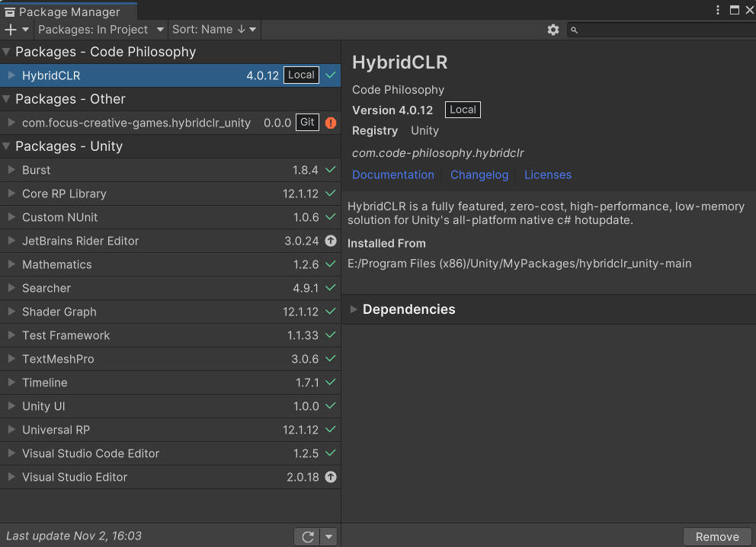Select the Visual Studio Code Editor package
This screenshot has height=547, width=756.
[x=170, y=453]
